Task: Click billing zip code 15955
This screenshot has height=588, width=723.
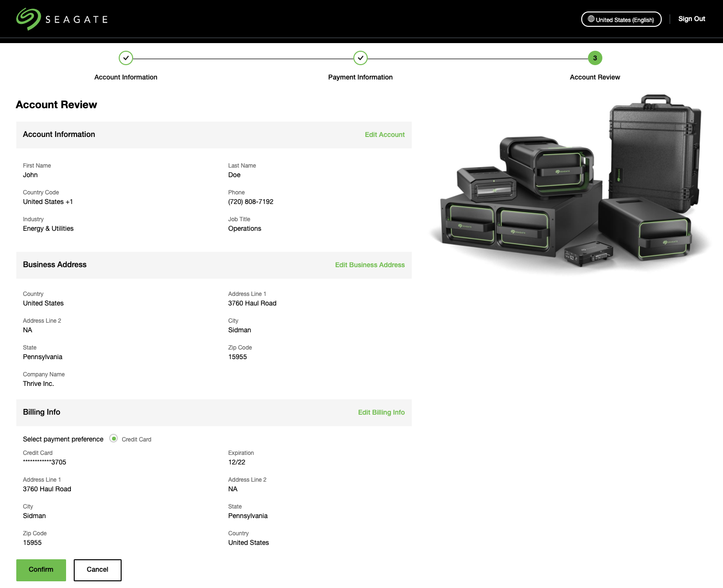Action: click(x=32, y=543)
